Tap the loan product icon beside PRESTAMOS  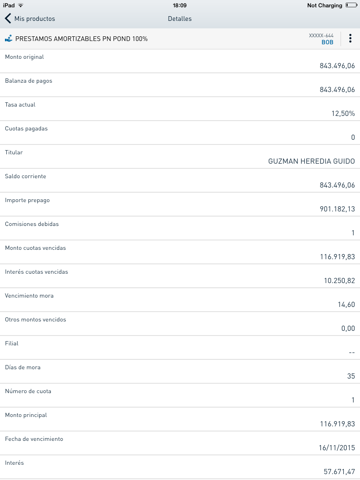click(8, 39)
